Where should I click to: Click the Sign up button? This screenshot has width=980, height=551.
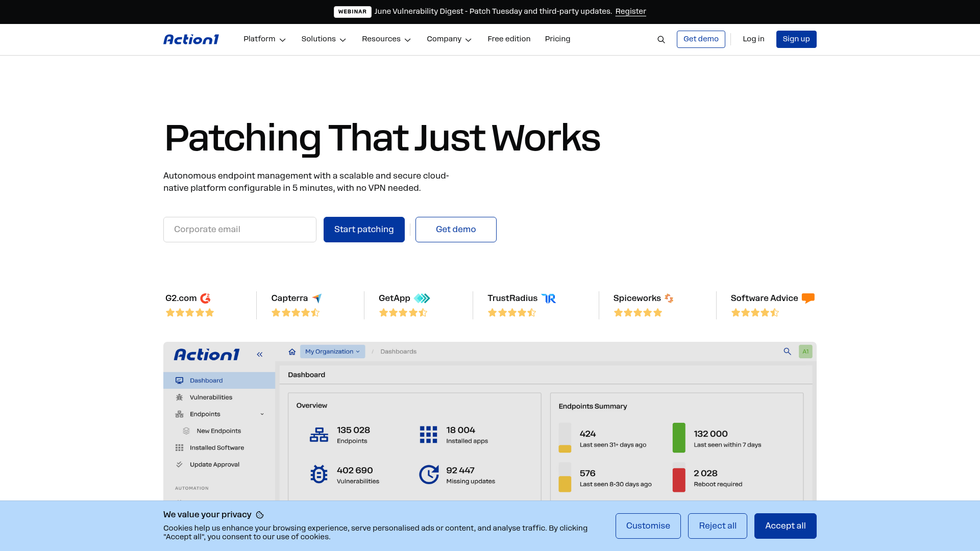(796, 39)
